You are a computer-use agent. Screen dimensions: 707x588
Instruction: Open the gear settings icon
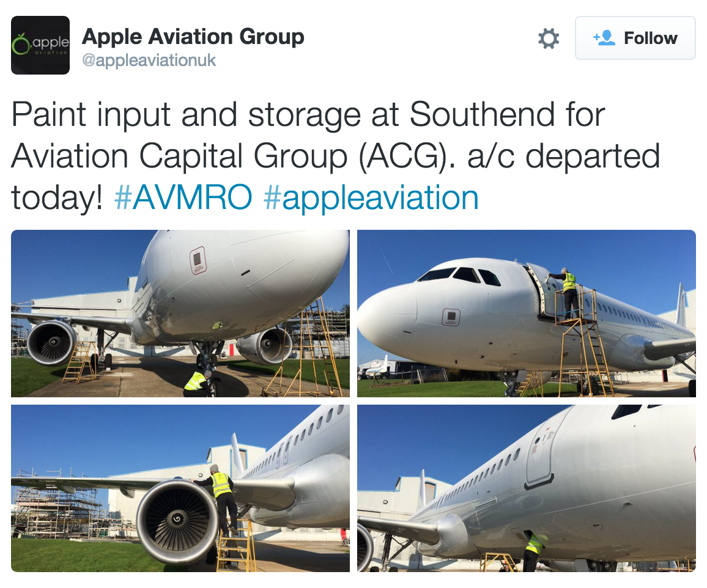[x=548, y=39]
